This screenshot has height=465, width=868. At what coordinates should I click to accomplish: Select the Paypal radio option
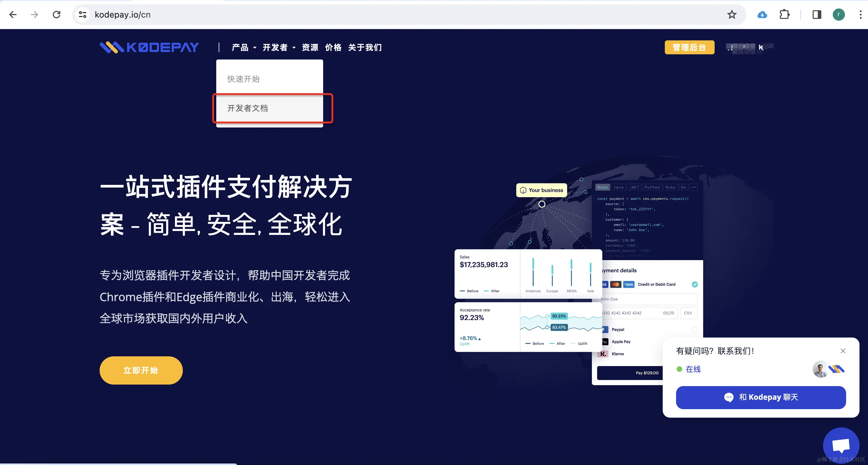click(695, 329)
